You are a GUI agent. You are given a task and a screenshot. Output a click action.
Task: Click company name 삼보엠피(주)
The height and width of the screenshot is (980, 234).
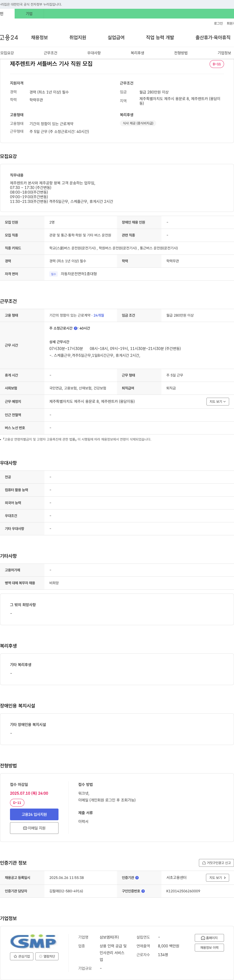click(109, 937)
